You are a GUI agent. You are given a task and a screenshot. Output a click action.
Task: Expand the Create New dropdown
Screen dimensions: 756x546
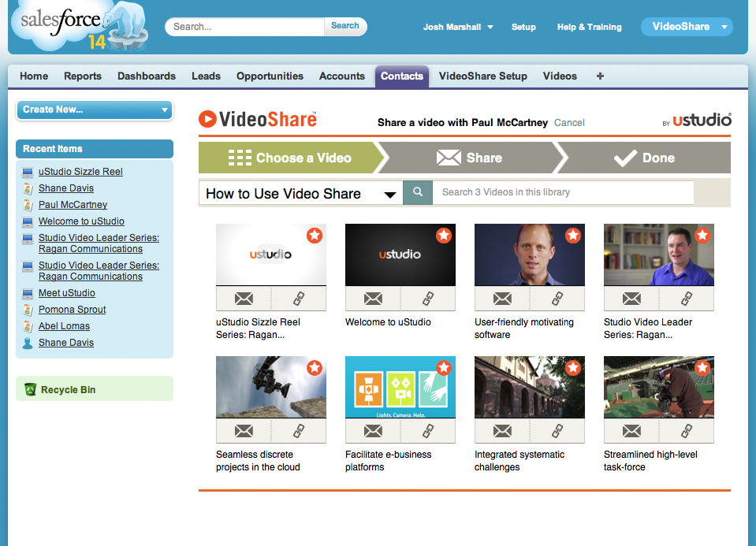click(x=95, y=110)
